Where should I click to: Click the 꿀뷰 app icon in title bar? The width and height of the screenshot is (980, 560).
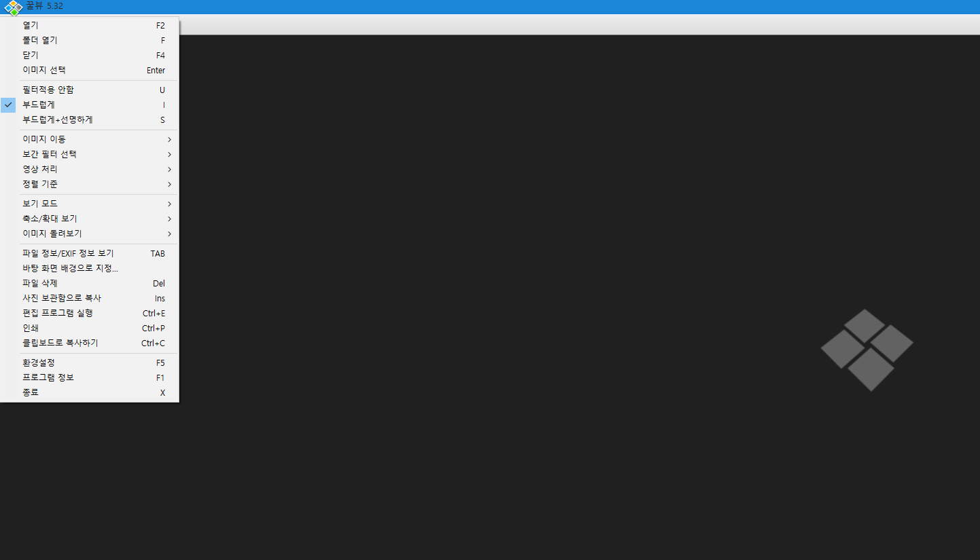point(13,7)
